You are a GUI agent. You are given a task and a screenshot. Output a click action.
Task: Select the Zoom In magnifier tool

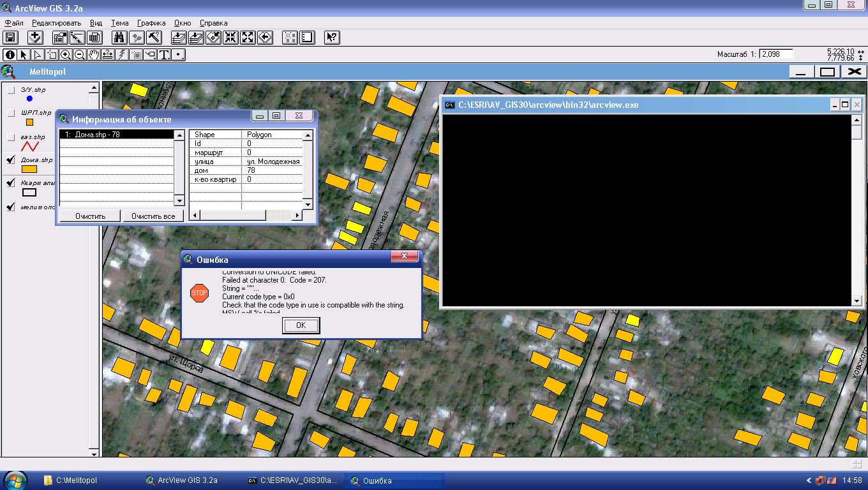click(66, 55)
